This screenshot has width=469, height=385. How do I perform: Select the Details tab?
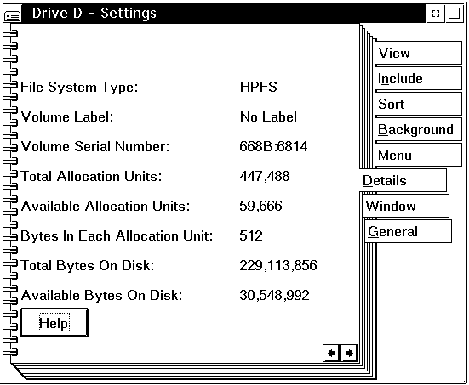(403, 180)
